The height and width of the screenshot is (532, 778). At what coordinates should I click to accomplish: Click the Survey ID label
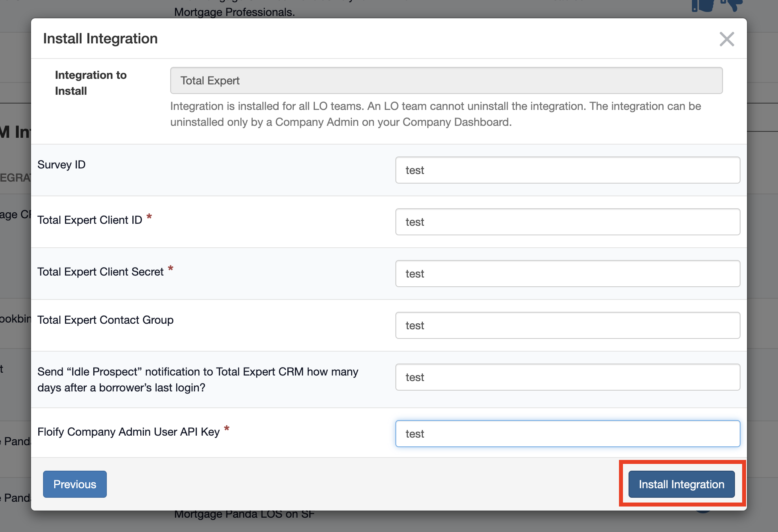(x=61, y=165)
